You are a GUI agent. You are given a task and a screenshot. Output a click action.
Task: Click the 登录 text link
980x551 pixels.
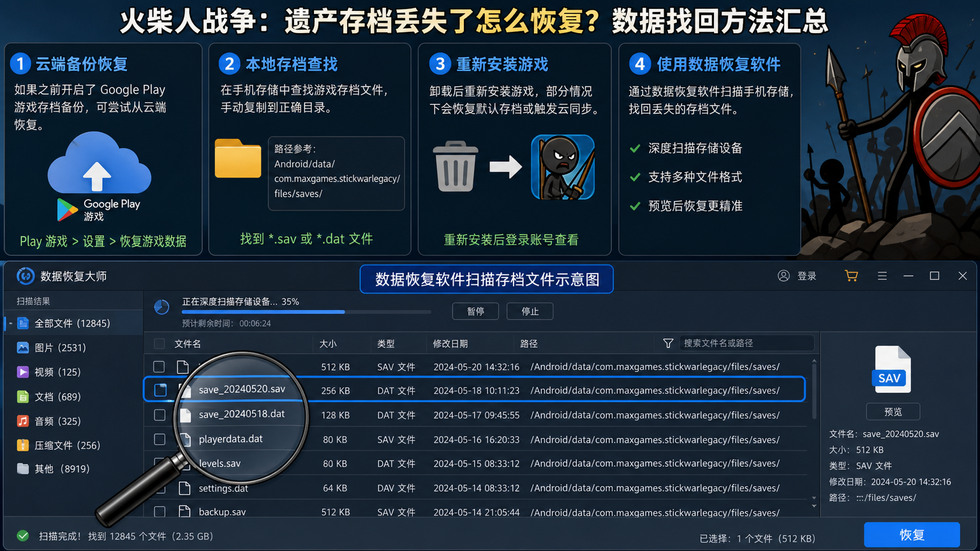(x=807, y=276)
